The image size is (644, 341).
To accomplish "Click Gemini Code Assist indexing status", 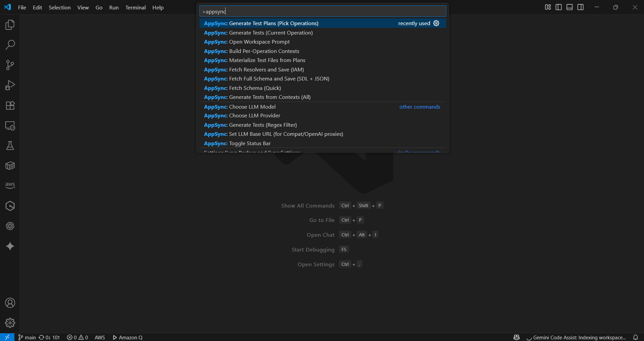I will point(576,337).
